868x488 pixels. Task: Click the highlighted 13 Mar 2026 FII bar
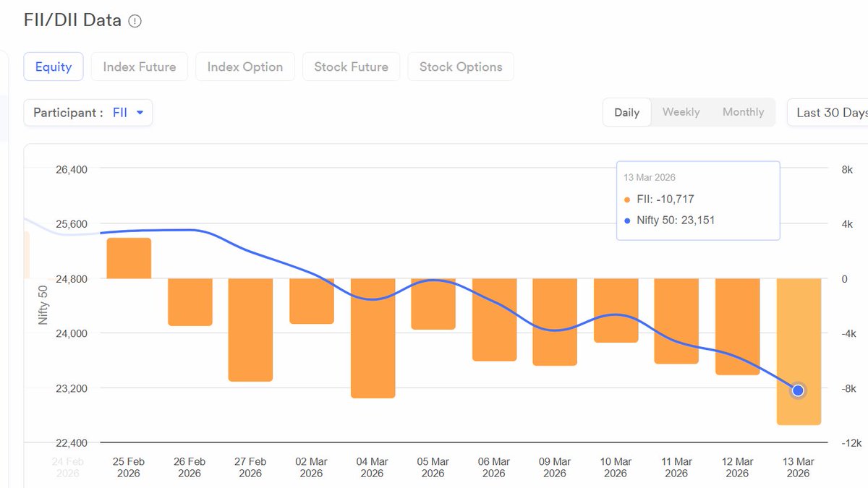coord(799,351)
